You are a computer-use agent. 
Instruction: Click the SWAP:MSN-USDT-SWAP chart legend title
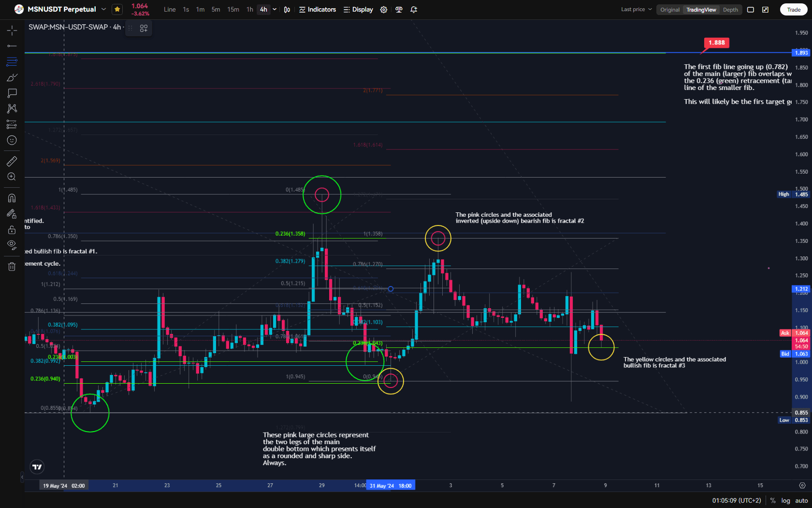coord(75,27)
